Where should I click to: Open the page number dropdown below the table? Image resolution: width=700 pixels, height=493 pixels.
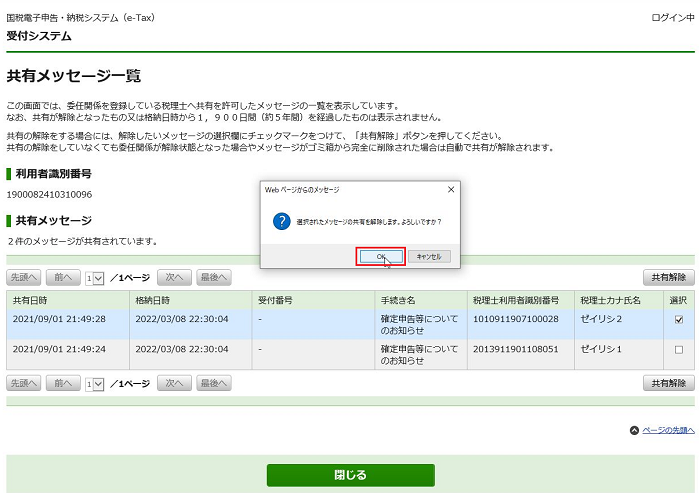tap(95, 383)
